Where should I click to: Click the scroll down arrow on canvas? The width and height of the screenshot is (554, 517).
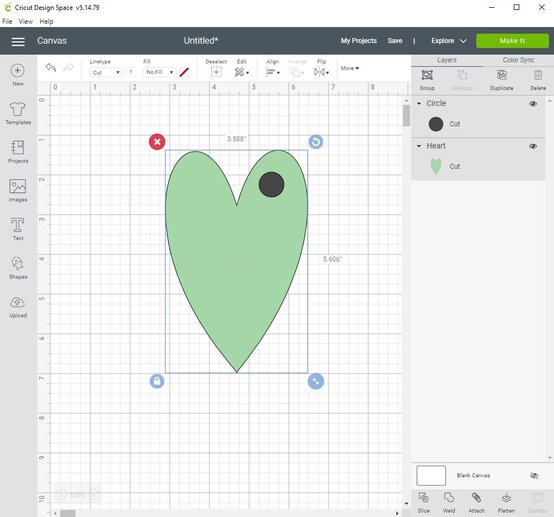[x=406, y=503]
